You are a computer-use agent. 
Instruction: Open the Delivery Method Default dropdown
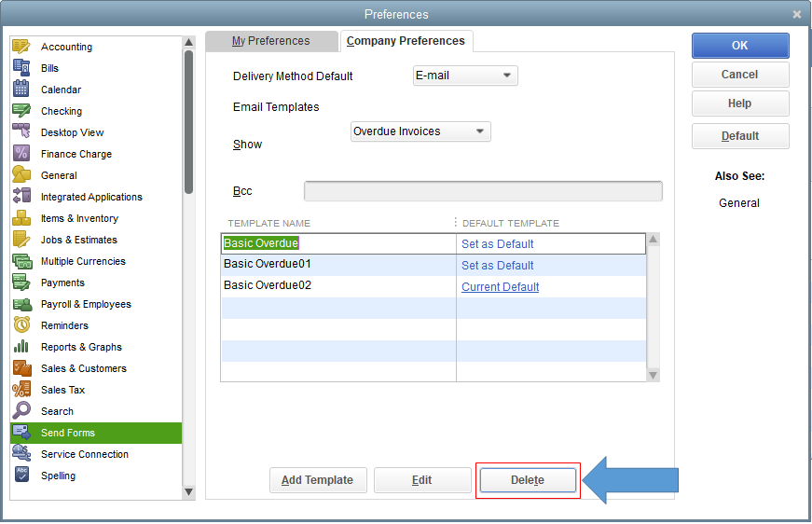click(465, 76)
